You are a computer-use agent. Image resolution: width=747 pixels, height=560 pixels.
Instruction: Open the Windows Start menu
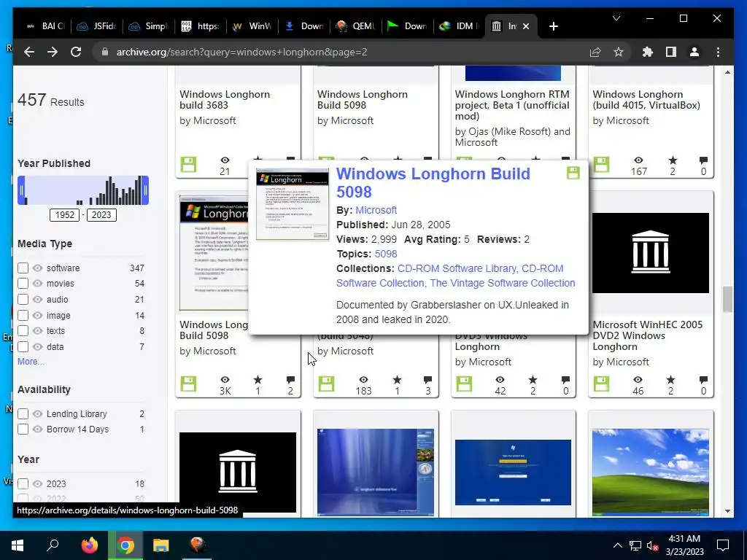[x=18, y=545]
